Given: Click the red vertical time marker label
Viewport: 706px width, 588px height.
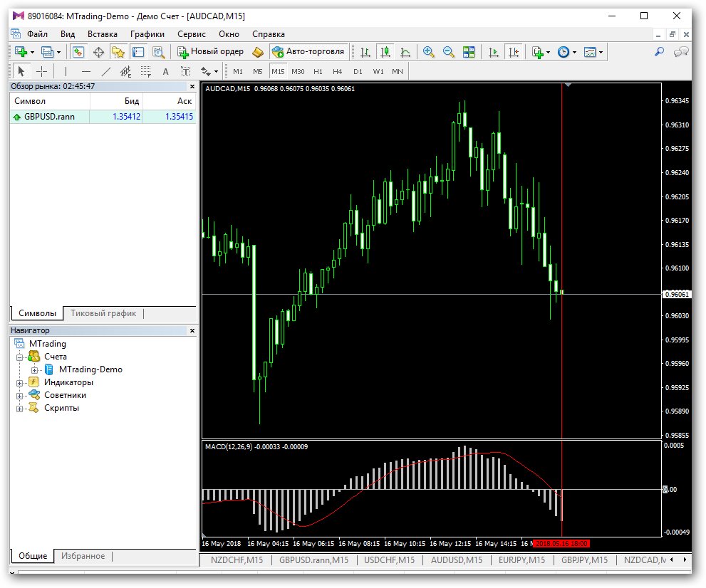Looking at the screenshot, I should click(x=561, y=543).
